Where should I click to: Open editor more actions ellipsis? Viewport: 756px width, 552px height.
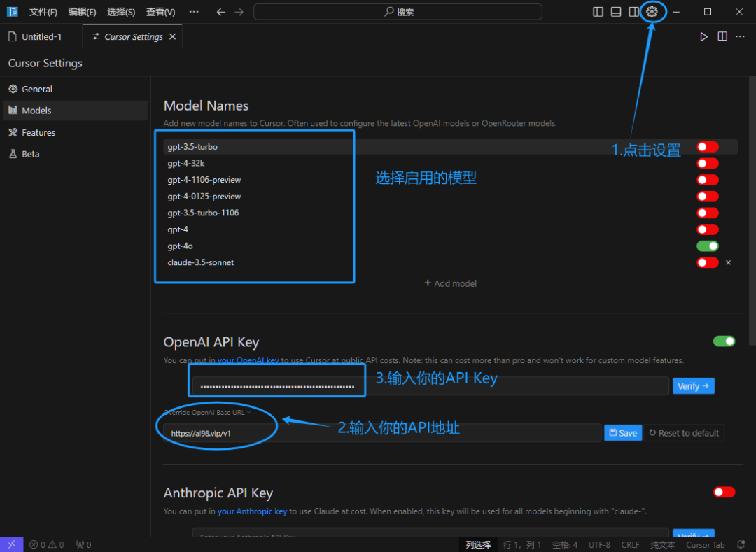tap(740, 36)
